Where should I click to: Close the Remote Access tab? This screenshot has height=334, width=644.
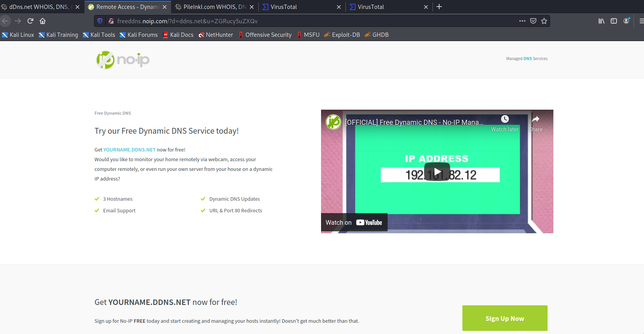pos(165,7)
